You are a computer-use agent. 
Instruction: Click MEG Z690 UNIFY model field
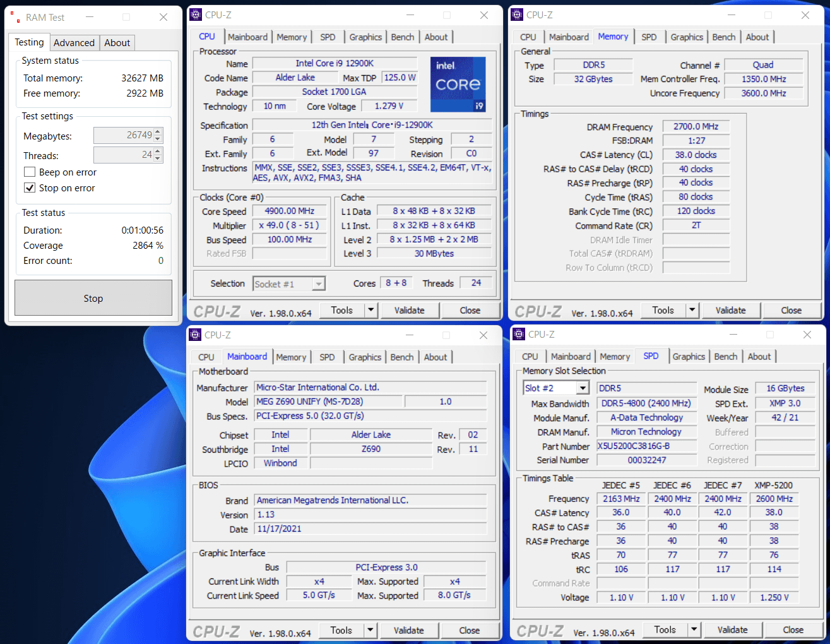(328, 402)
